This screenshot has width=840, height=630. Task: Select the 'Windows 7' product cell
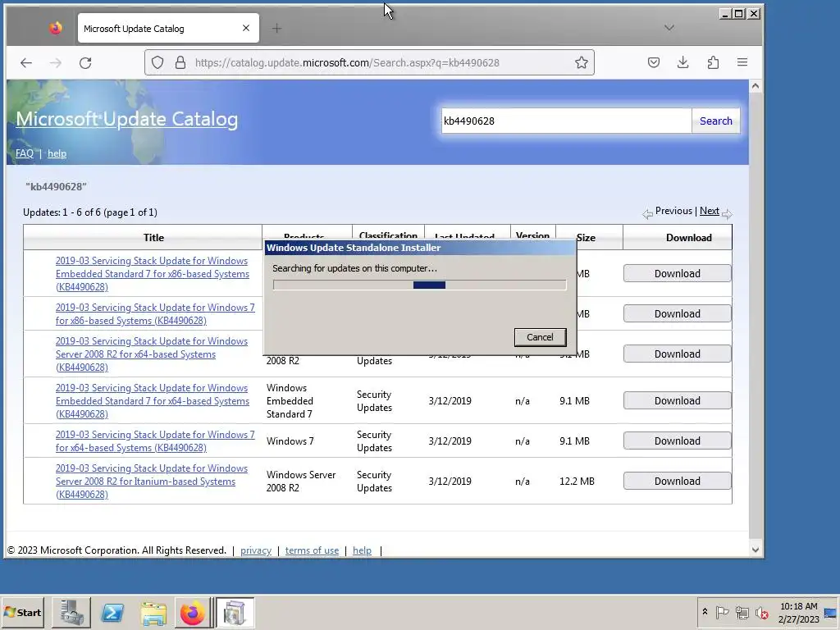[x=290, y=441]
